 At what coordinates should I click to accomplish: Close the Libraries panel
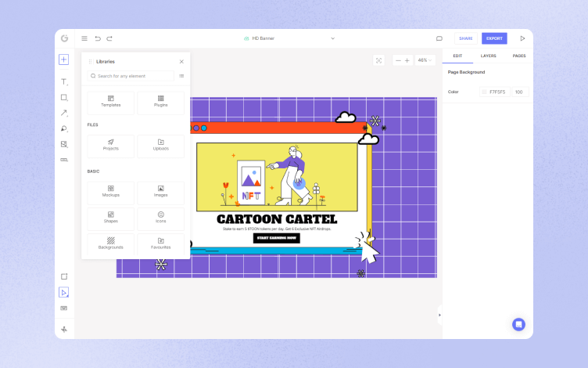tap(181, 62)
